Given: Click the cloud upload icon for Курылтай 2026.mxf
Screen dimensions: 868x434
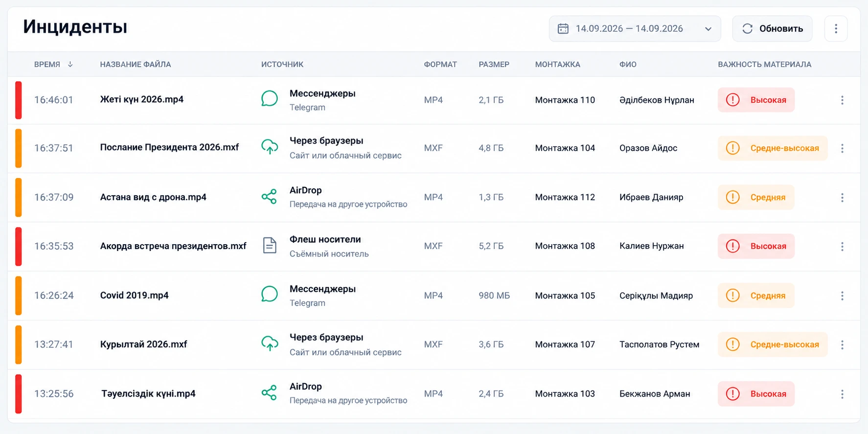Looking at the screenshot, I should tap(269, 343).
